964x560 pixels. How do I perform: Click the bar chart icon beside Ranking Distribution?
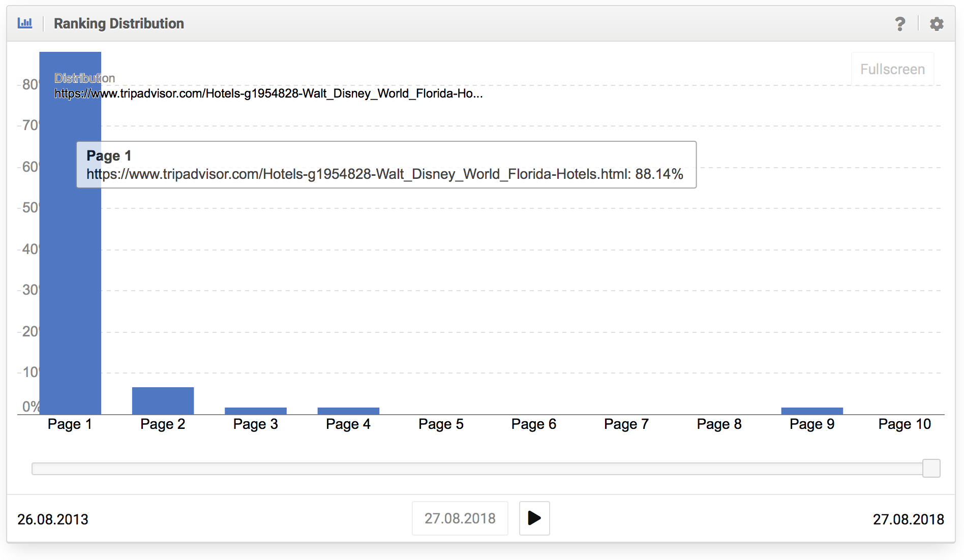click(25, 23)
